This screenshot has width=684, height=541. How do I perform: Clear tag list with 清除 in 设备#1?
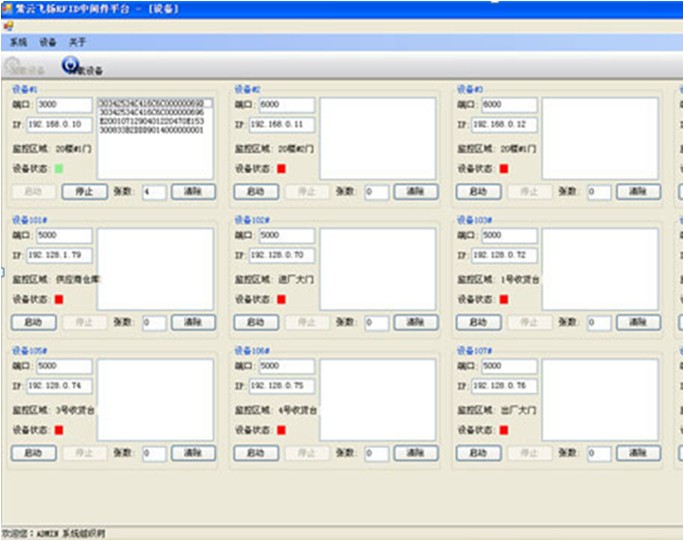(x=192, y=191)
